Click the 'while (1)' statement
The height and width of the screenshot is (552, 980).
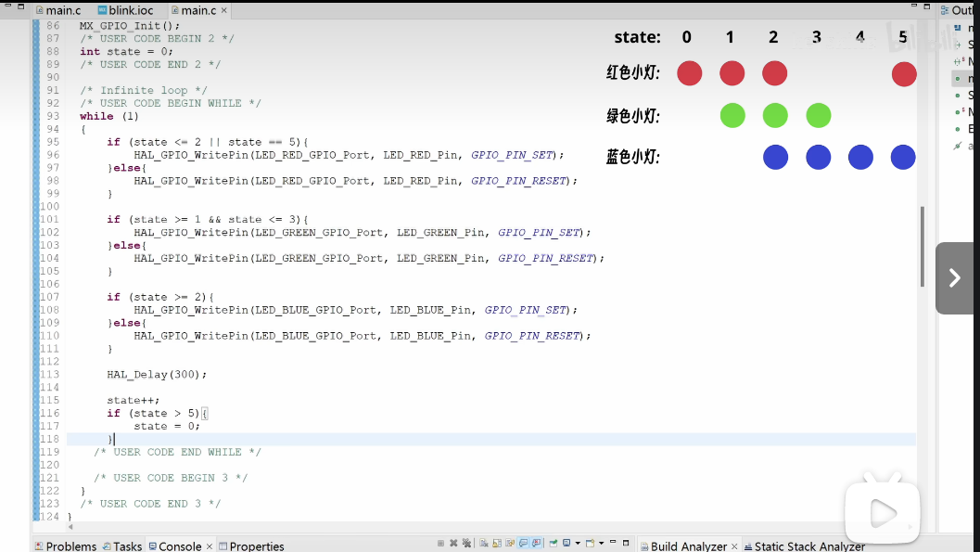(x=109, y=116)
